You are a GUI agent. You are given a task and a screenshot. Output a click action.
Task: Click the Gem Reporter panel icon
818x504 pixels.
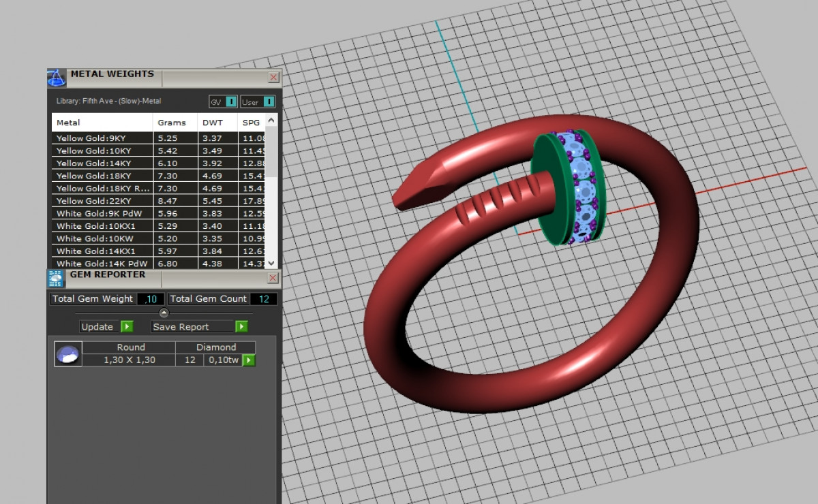click(57, 278)
